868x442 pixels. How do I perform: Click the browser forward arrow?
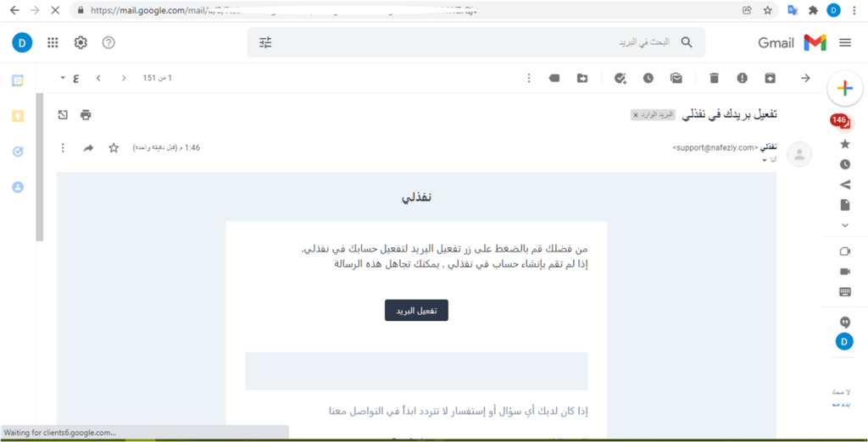(x=34, y=10)
